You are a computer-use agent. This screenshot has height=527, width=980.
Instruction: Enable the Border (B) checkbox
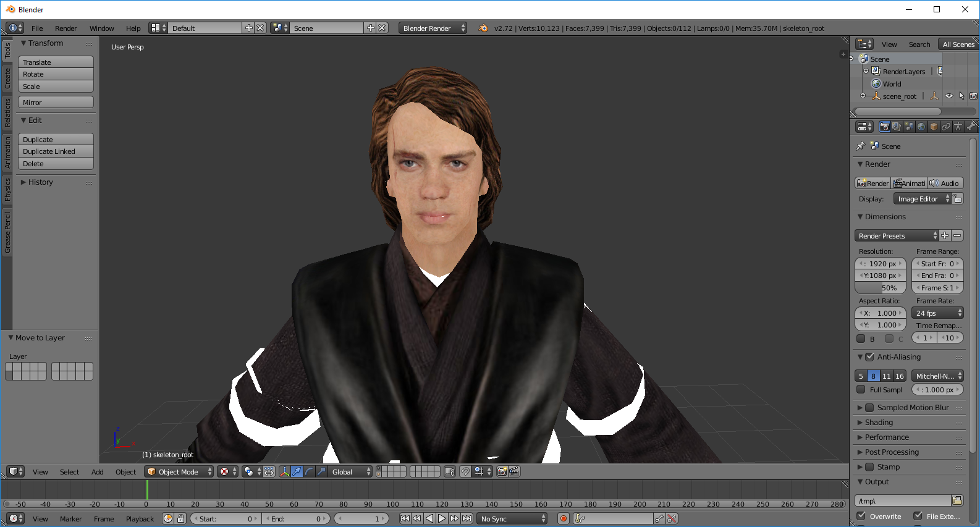tap(861, 339)
